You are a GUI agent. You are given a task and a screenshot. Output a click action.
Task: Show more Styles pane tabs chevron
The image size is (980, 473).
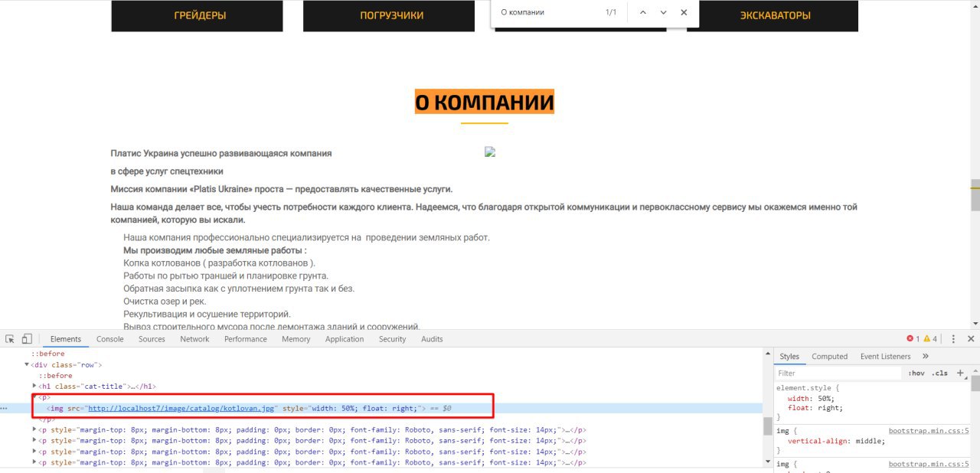[925, 356]
